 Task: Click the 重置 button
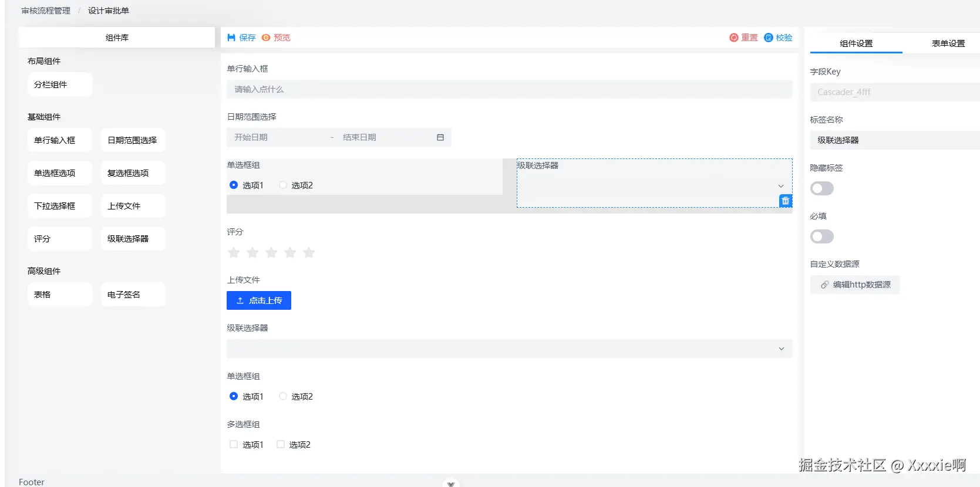[743, 38]
